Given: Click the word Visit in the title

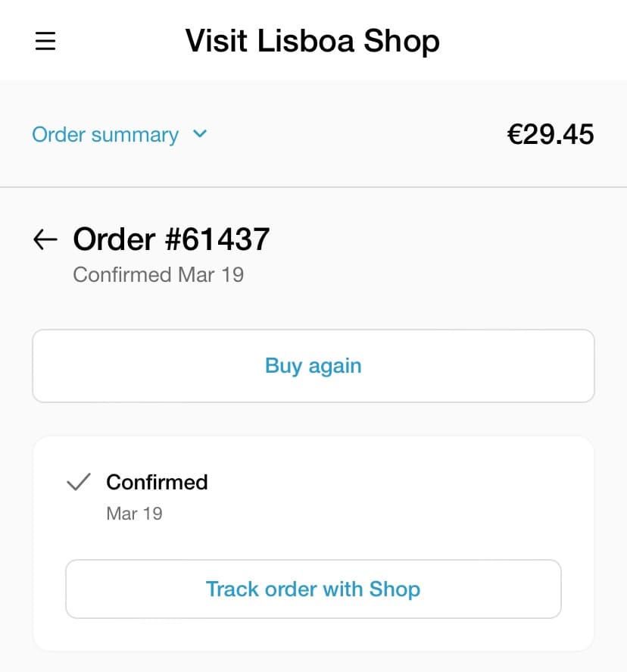Looking at the screenshot, I should 217,41.
